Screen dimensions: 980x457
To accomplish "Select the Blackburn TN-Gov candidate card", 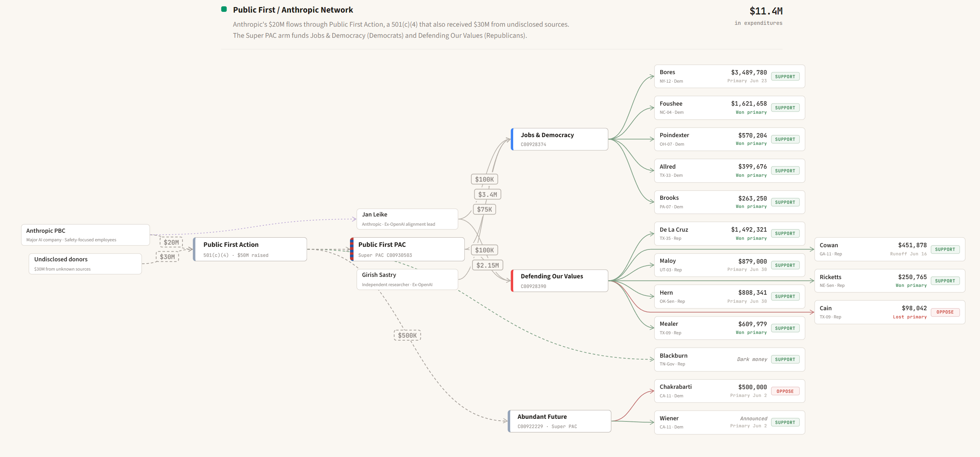I will point(729,359).
